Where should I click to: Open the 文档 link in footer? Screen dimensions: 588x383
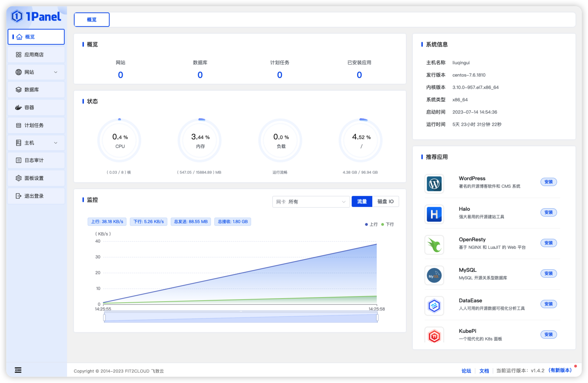(x=484, y=371)
